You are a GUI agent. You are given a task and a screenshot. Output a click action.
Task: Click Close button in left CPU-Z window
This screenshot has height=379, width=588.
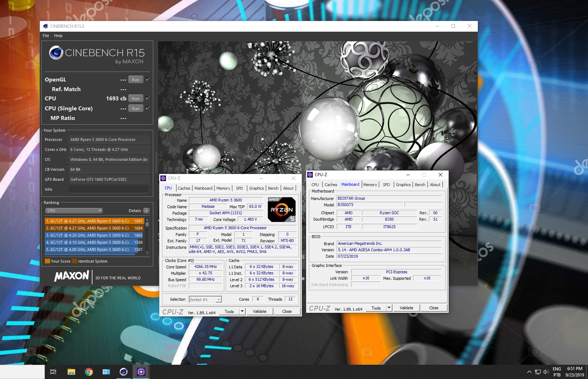coord(287,311)
